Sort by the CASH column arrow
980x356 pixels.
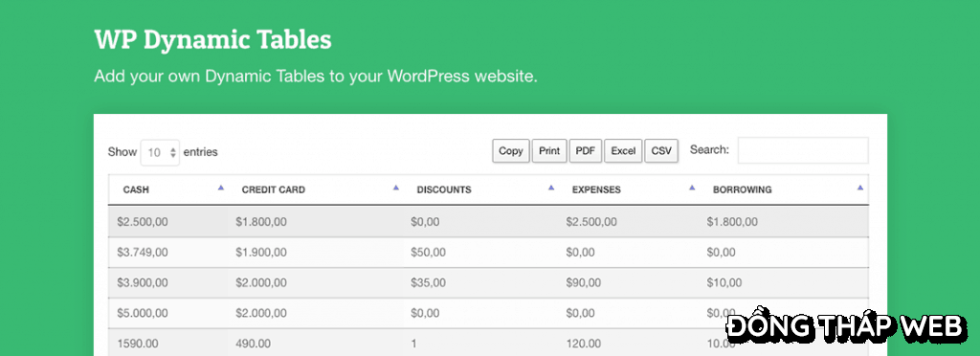[221, 188]
